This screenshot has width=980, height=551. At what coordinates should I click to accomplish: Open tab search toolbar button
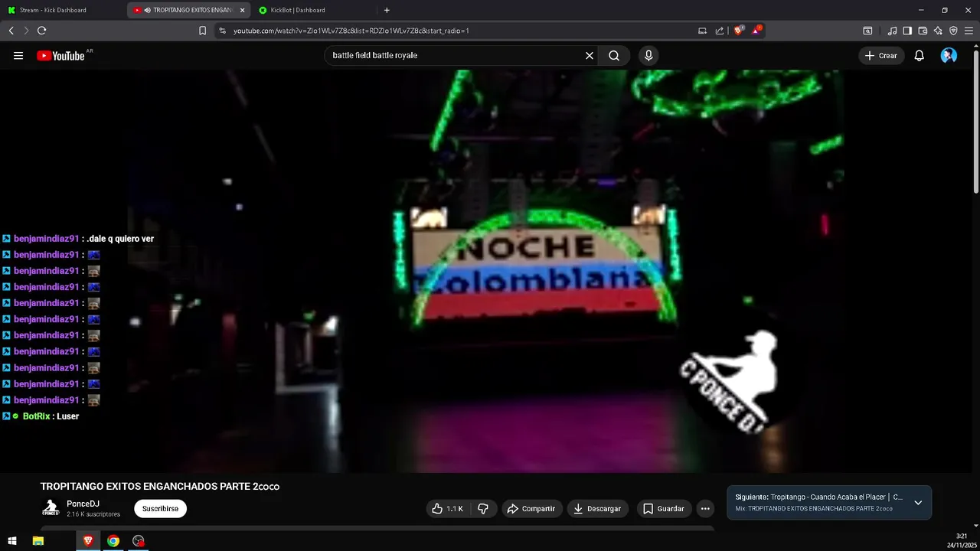867,31
